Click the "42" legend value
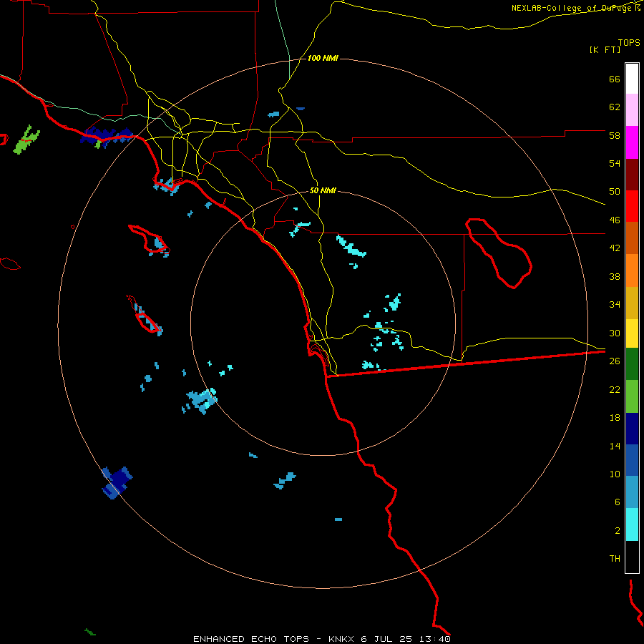The image size is (644, 644). 615,248
